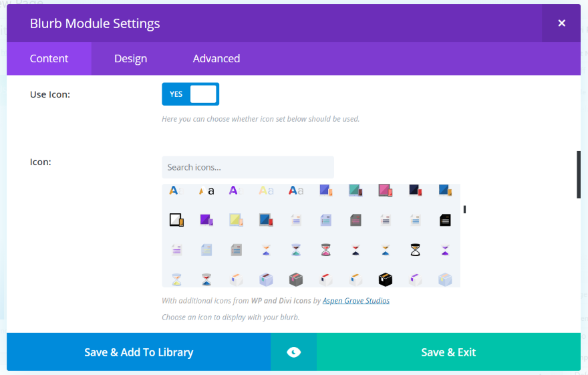Screen dimensions: 588x375
Task: Click the settings panel vertical scrollbar
Action: click(579, 174)
